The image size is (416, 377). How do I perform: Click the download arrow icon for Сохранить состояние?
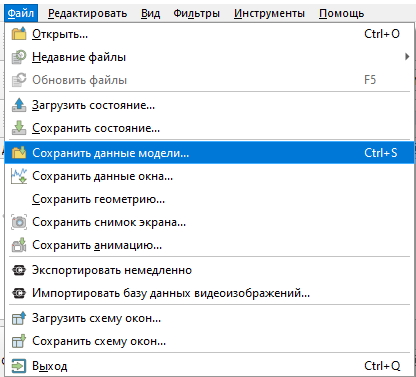click(19, 128)
